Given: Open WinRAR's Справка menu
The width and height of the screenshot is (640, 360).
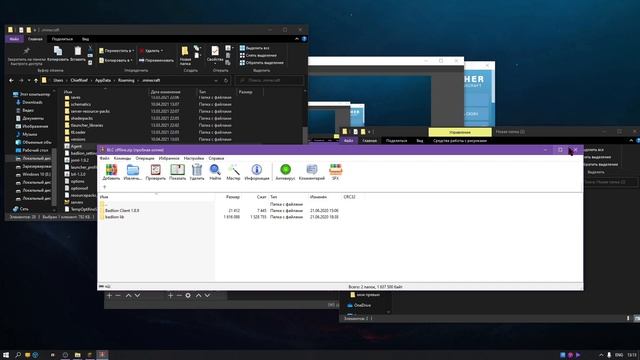Looking at the screenshot, I should point(216,158).
